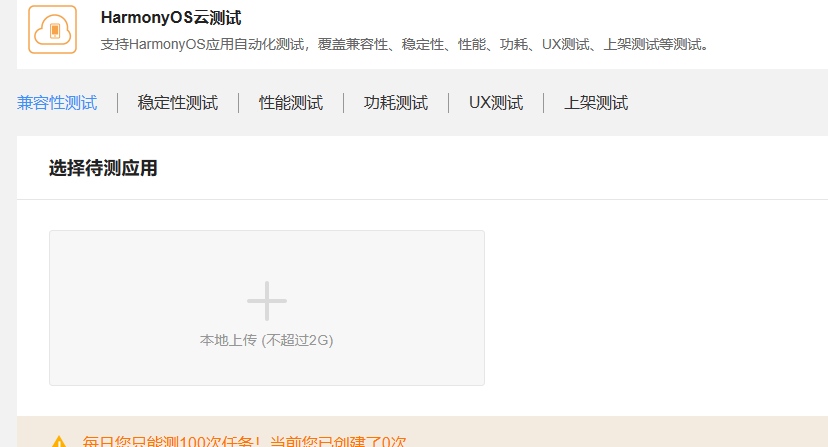
Task: Click the 本地上传 (不超过2G) upload label
Action: tap(267, 340)
